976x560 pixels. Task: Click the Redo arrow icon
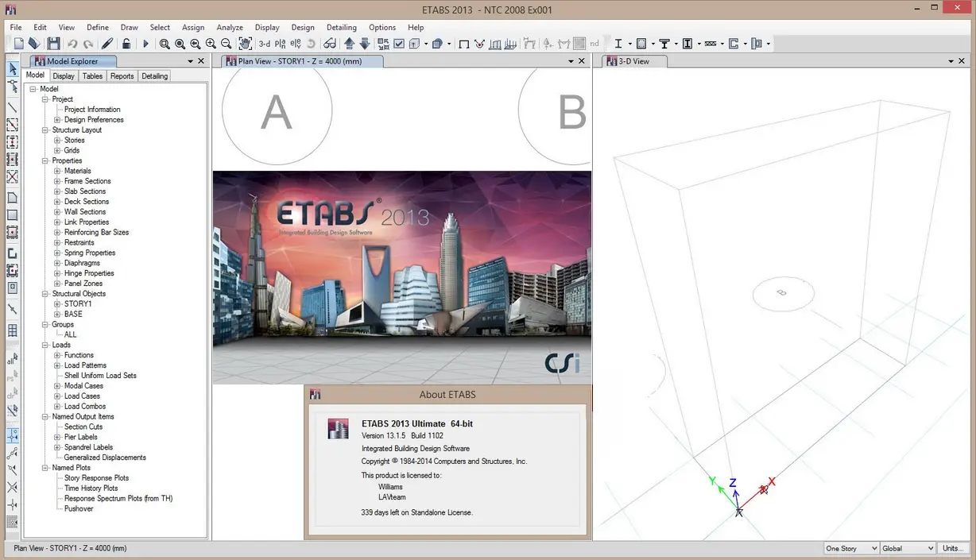(x=87, y=44)
